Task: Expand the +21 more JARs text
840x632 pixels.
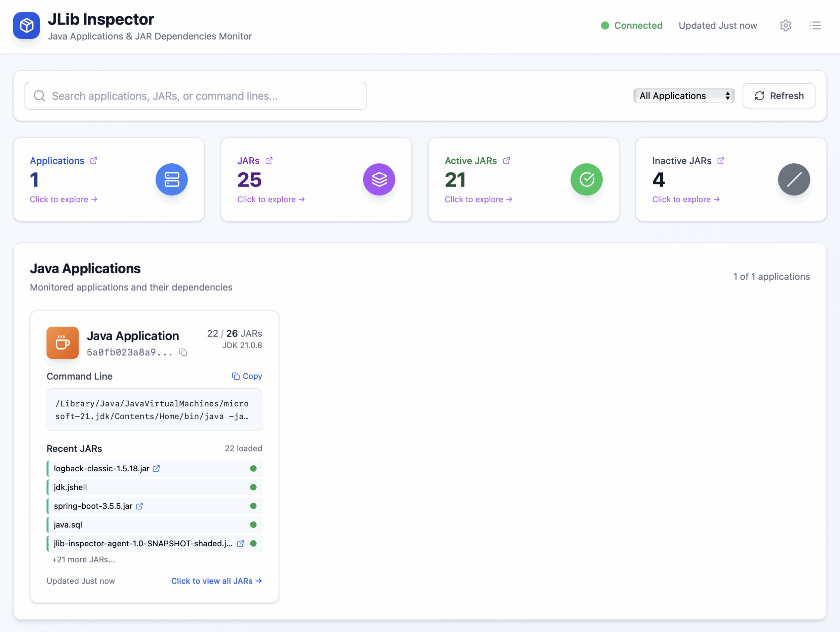Action: point(84,559)
